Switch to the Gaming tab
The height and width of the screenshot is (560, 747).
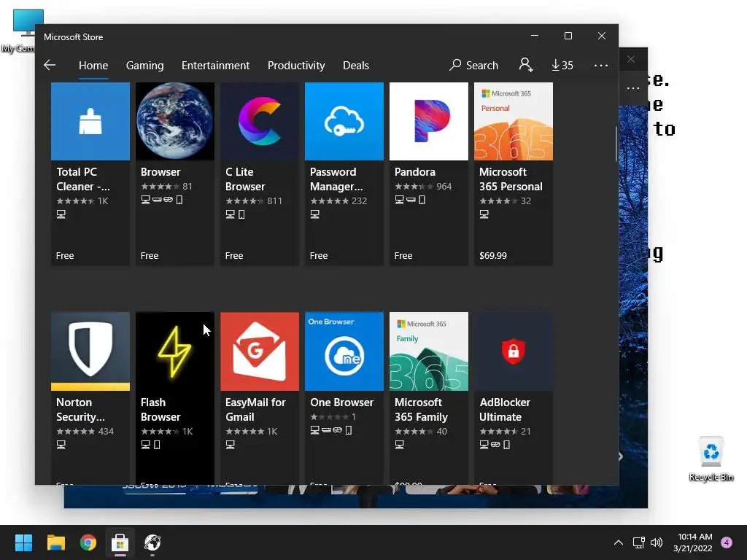pyautogui.click(x=145, y=65)
